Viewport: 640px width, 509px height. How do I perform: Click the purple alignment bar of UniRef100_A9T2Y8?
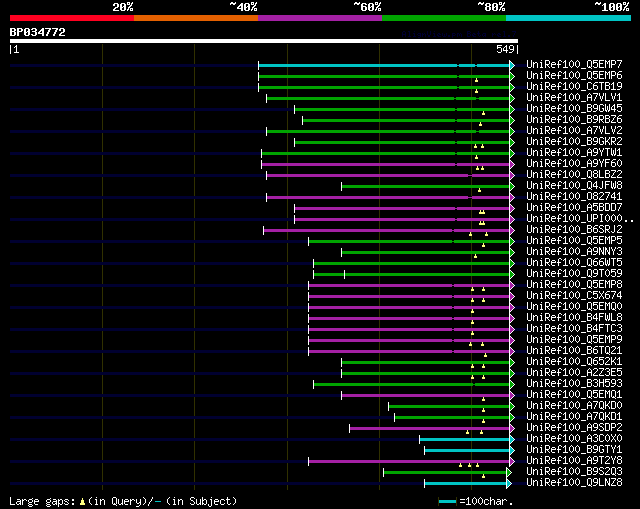tap(409, 461)
